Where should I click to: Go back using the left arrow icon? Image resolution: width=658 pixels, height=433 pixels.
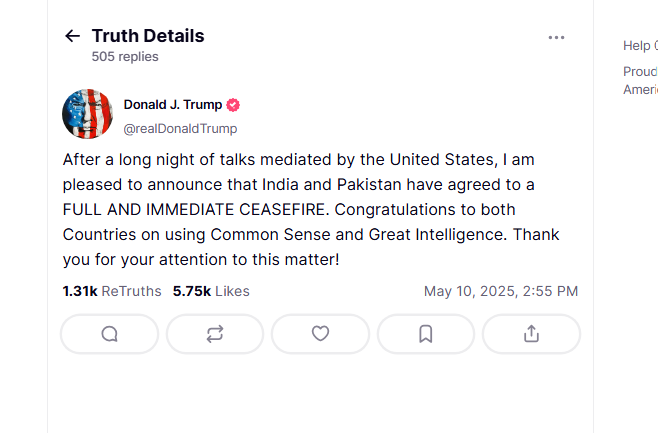72,36
